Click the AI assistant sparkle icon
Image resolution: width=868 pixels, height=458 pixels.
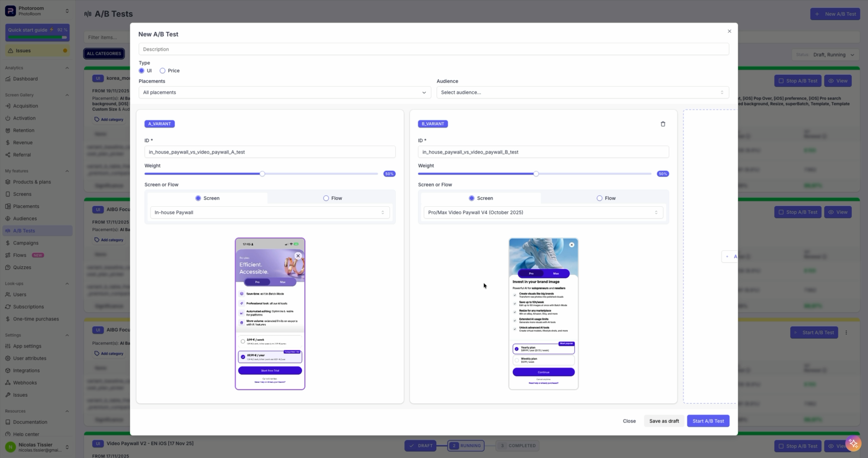pyautogui.click(x=853, y=443)
